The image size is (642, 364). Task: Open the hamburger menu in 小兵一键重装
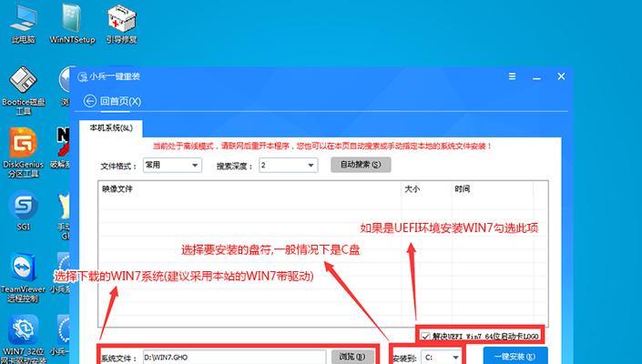[512, 76]
